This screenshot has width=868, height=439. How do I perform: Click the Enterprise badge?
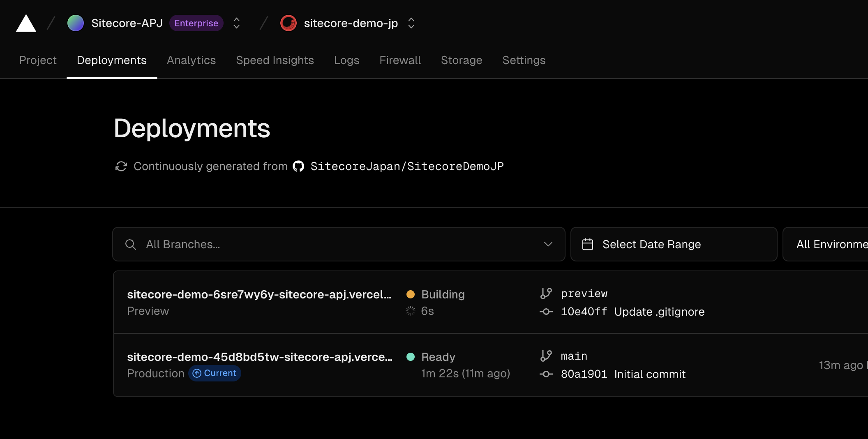pos(196,23)
